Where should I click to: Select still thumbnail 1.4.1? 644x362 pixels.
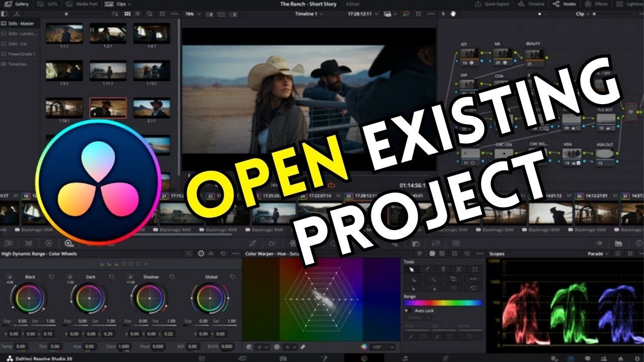(x=151, y=33)
